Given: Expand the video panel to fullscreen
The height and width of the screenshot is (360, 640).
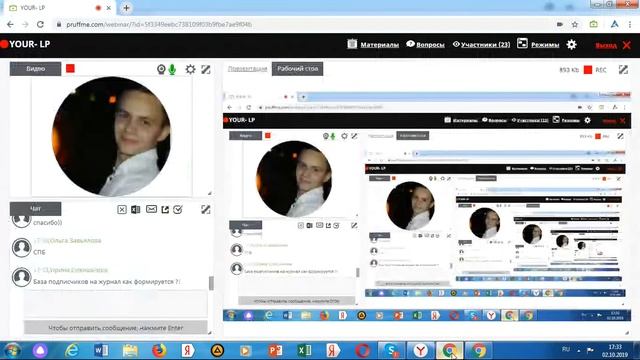Looking at the screenshot, I should [x=206, y=69].
